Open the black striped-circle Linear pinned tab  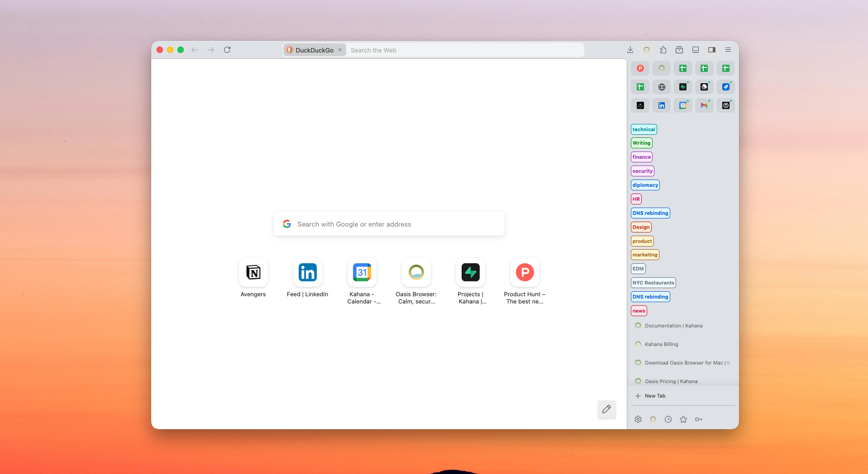pyautogui.click(x=704, y=87)
